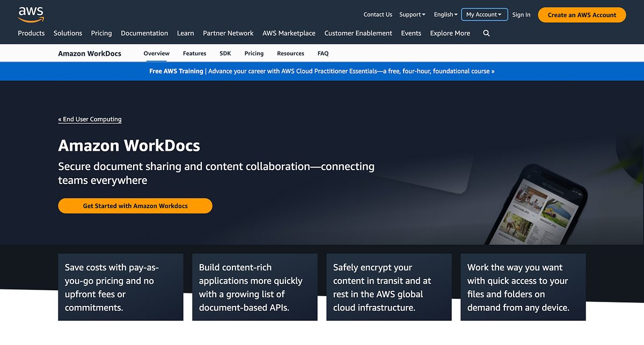This screenshot has height=345, width=644.
Task: Switch to the FAQ tab
Action: click(323, 53)
